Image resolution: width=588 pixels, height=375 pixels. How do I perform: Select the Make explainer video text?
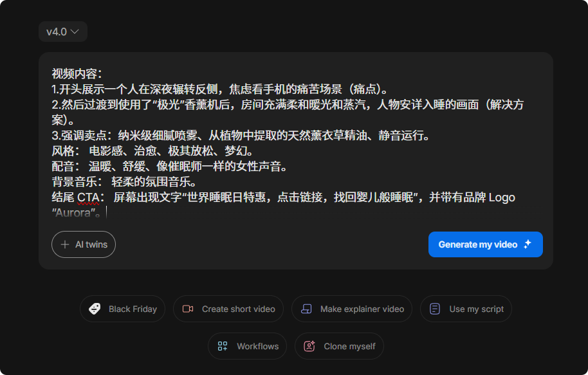[x=362, y=309]
